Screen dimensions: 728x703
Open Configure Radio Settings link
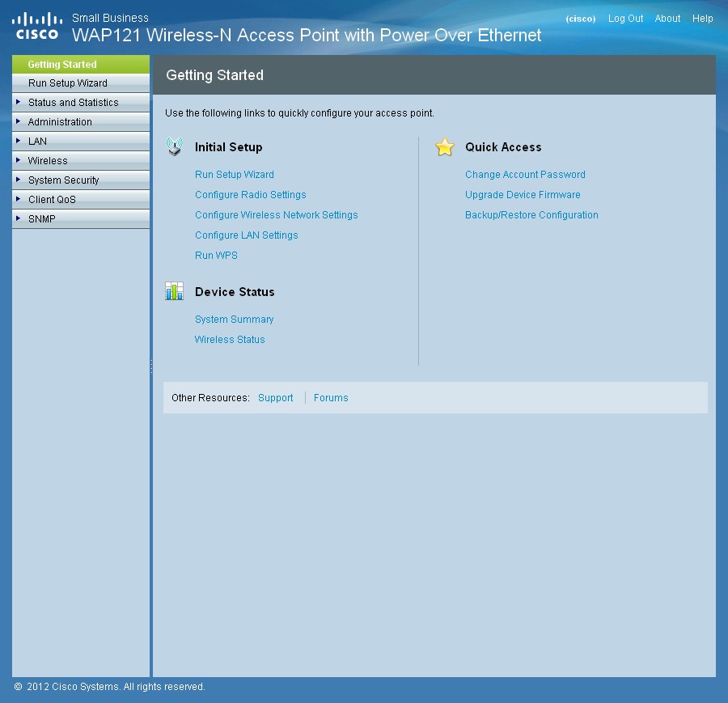click(250, 194)
